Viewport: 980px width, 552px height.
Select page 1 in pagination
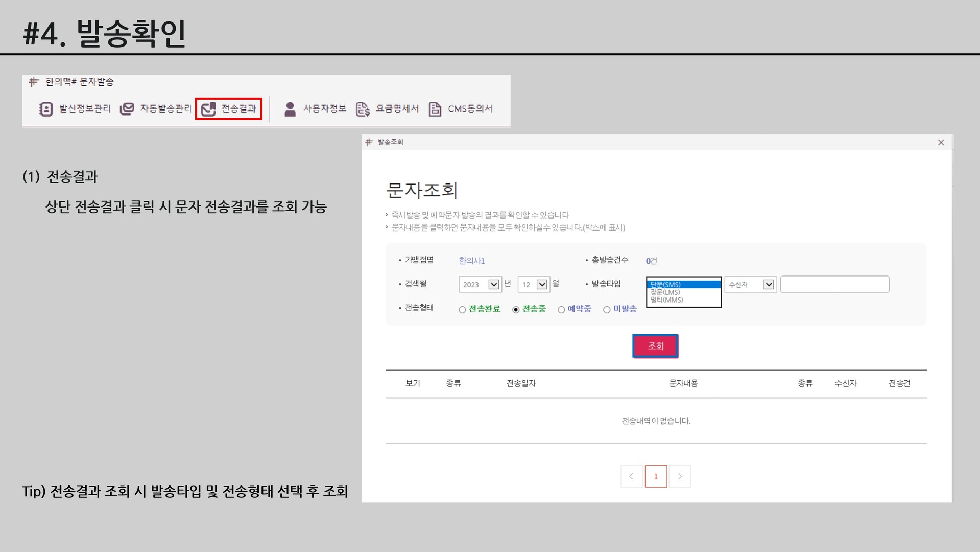click(x=656, y=476)
